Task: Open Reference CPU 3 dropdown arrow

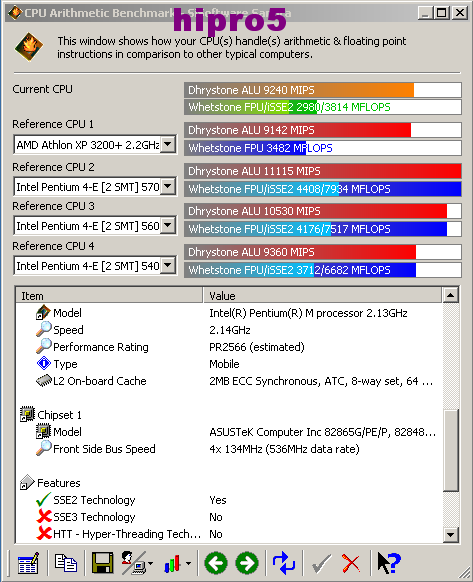Action: [168, 225]
